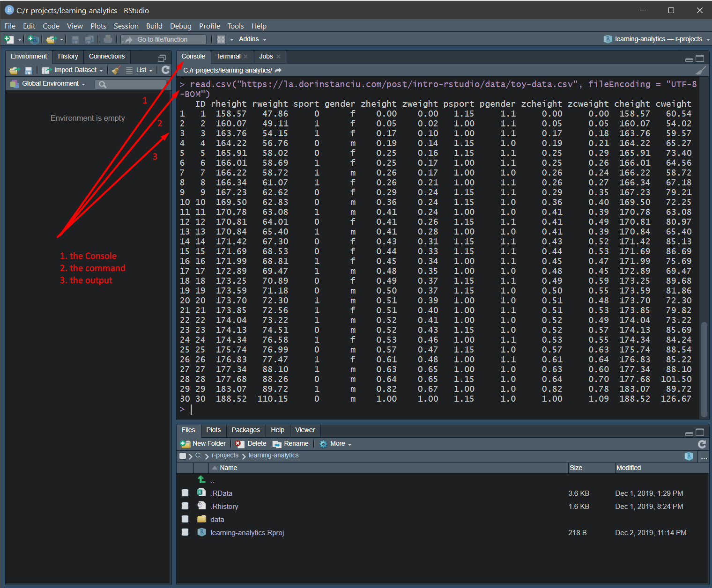Clear environment objects with the broom icon
This screenshot has width=712, height=588.
tap(116, 70)
